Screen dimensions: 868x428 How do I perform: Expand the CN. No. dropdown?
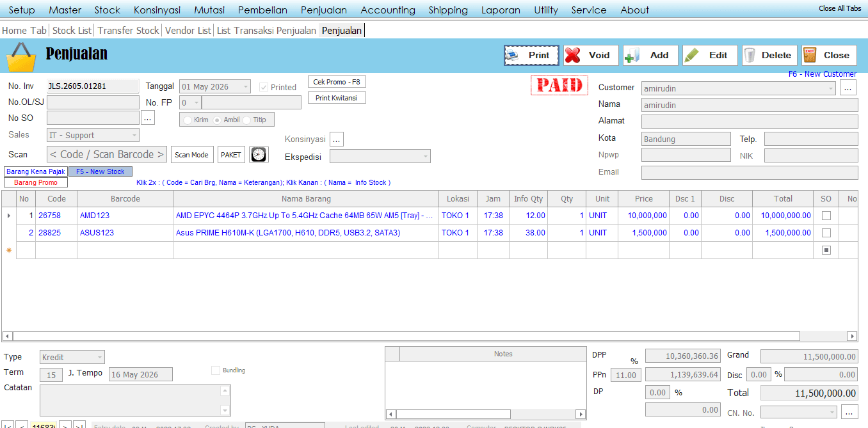coord(832,412)
